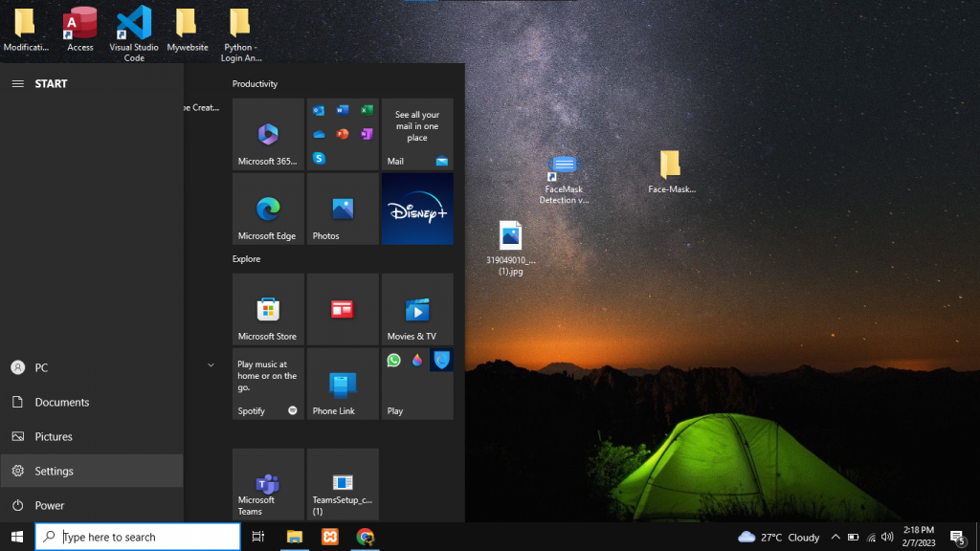Viewport: 980px width, 551px height.
Task: Open the notification center icon
Action: coord(959,538)
